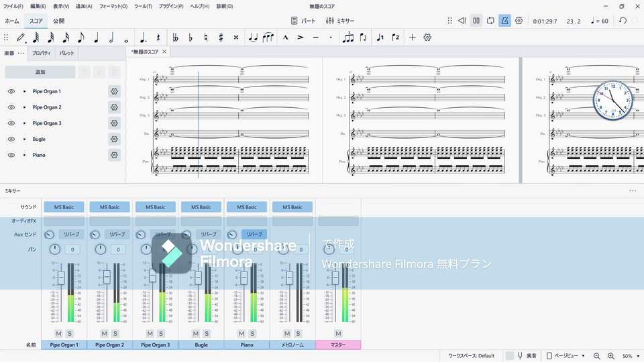Viewport: 644px width, 362px height.
Task: Add marcato articulation
Action: pos(286,38)
